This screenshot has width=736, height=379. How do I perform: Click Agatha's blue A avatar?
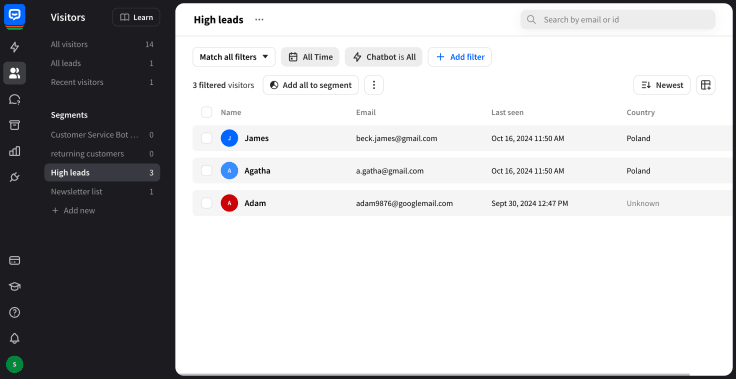230,170
